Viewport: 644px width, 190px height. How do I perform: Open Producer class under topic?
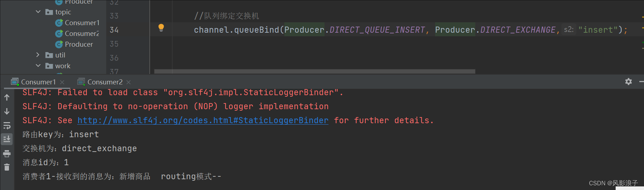[74, 44]
